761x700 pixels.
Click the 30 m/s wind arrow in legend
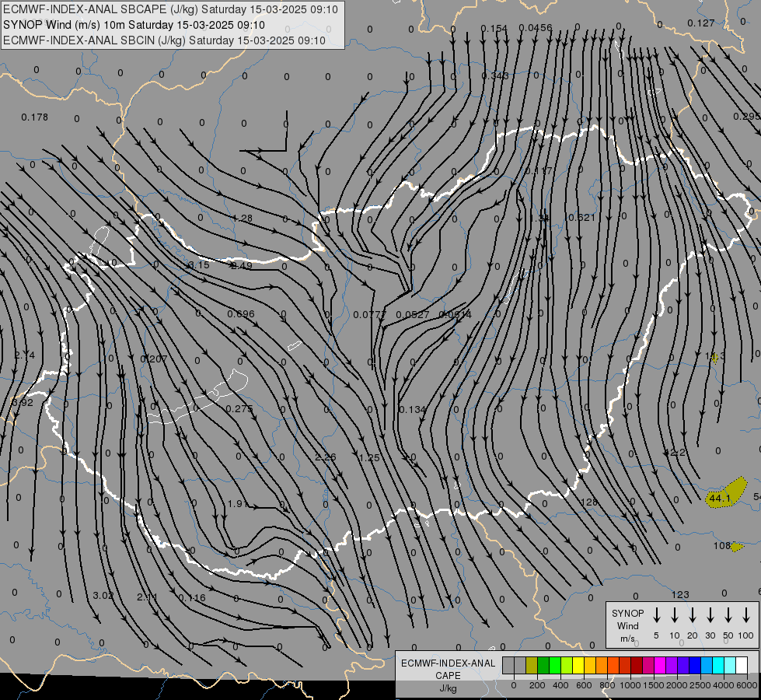click(710, 615)
